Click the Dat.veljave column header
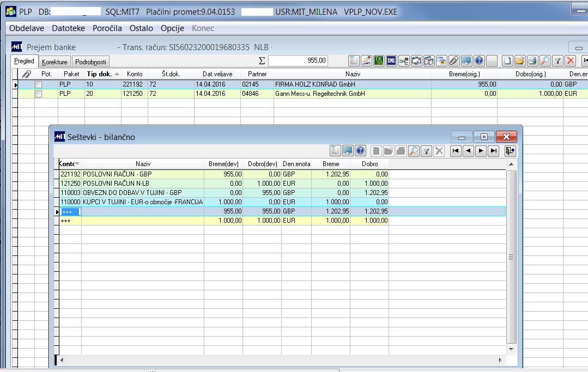The height and width of the screenshot is (372, 588). [217, 74]
